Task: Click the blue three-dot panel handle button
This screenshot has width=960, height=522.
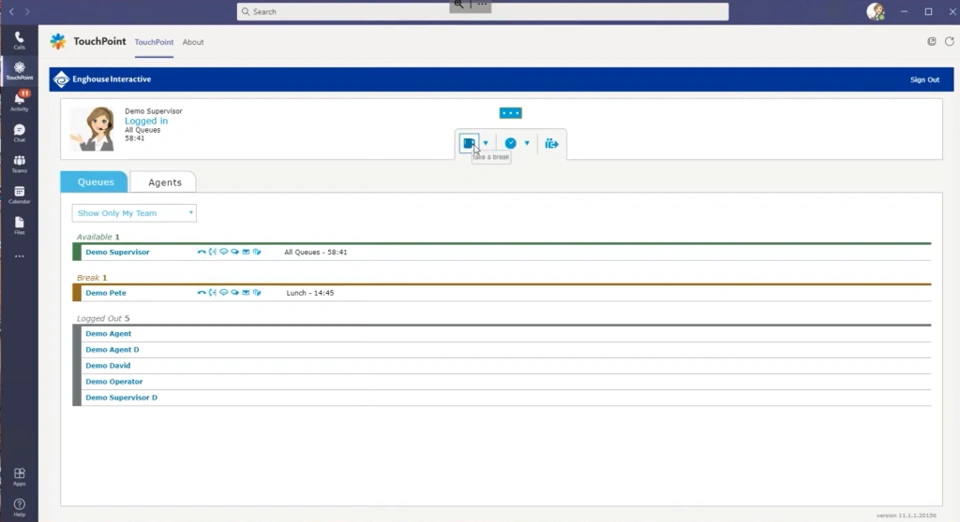Action: pos(510,113)
